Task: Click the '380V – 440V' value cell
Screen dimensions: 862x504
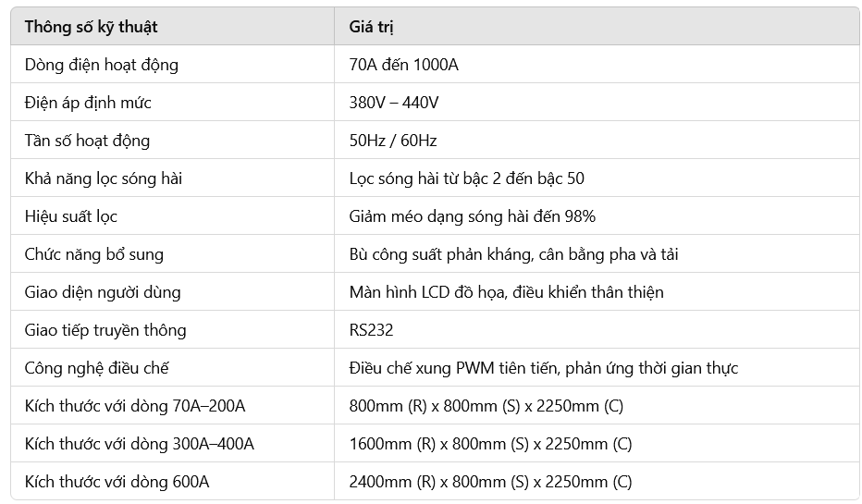Action: (393, 103)
